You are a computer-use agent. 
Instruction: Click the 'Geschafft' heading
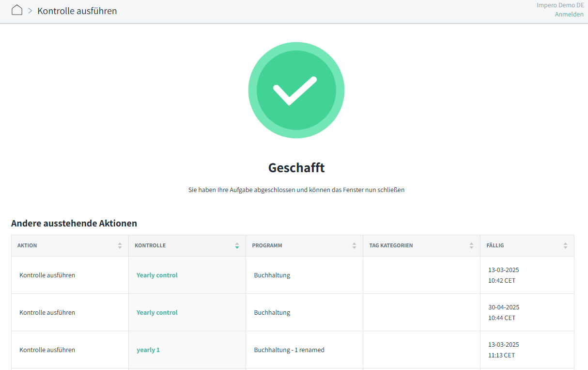pyautogui.click(x=296, y=168)
